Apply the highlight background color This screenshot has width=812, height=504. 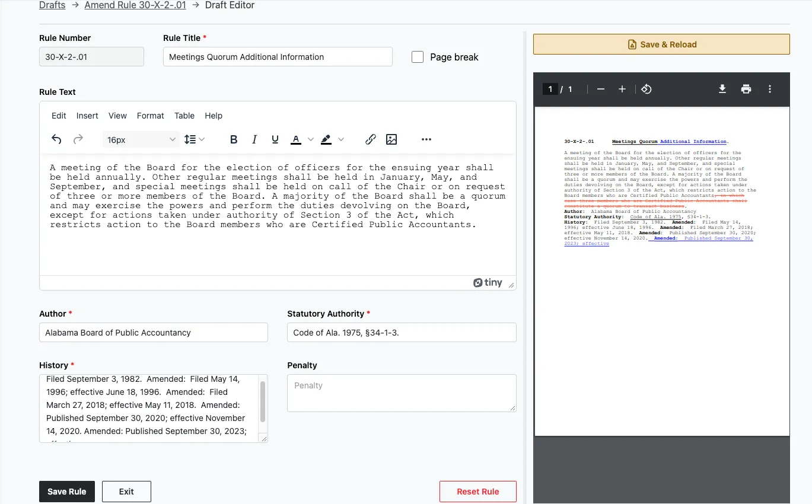(326, 139)
